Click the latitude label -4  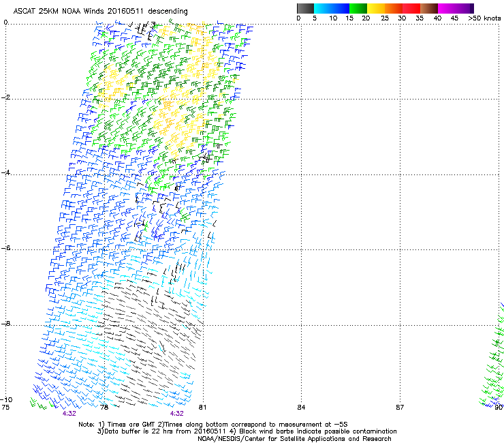[5, 172]
